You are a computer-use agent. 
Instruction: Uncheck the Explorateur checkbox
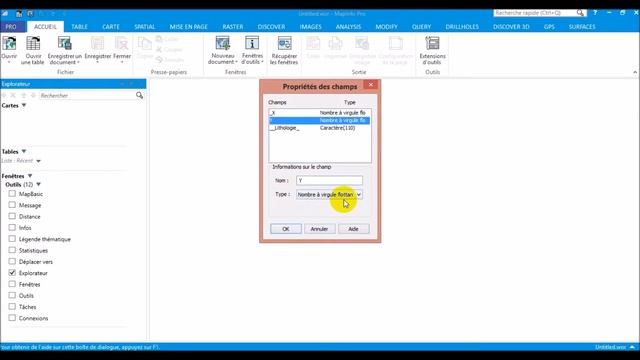point(12,273)
